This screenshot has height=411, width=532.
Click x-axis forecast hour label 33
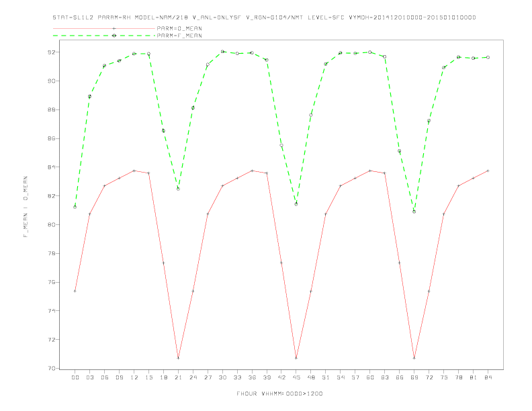coord(237,377)
